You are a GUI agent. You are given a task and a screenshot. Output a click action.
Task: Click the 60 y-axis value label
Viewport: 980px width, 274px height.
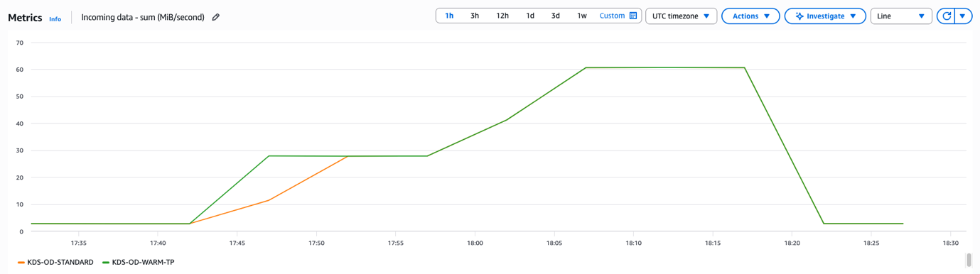point(20,70)
